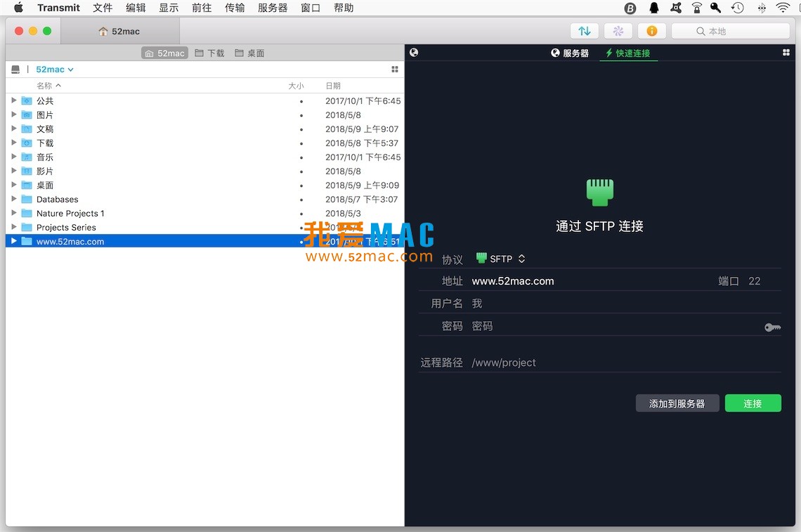Open the 文件 menu
Screen dimensions: 801x532
[x=103, y=8]
